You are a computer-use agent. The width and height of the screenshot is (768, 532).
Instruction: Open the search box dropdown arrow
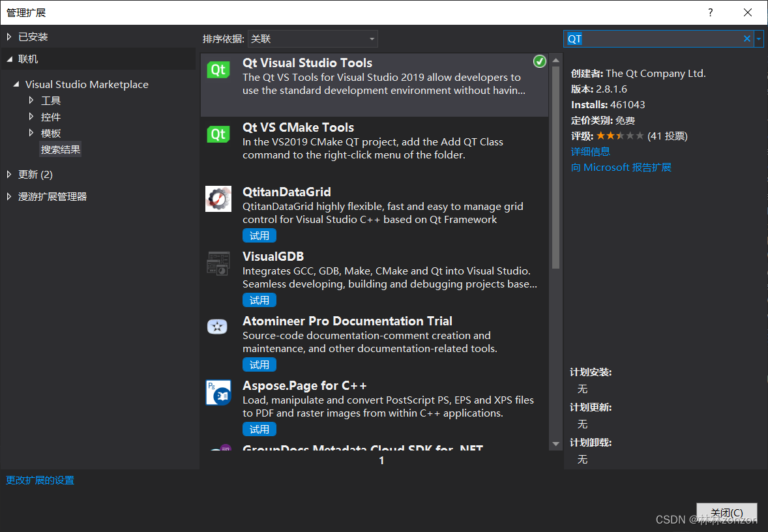coord(759,38)
